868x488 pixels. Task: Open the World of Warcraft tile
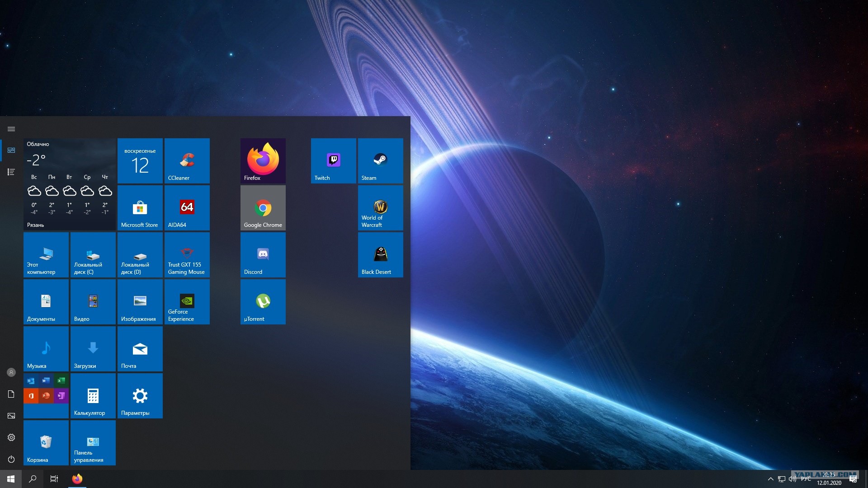pos(381,208)
